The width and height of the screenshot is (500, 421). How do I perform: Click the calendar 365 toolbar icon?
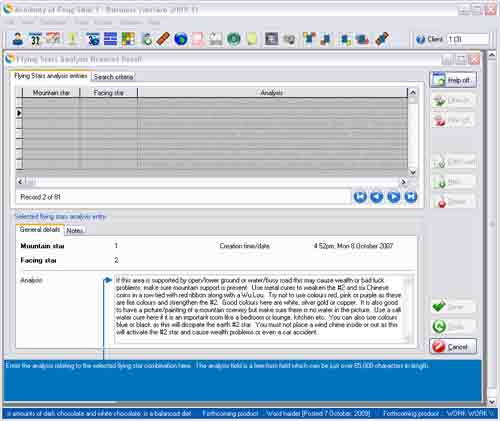tap(93, 39)
